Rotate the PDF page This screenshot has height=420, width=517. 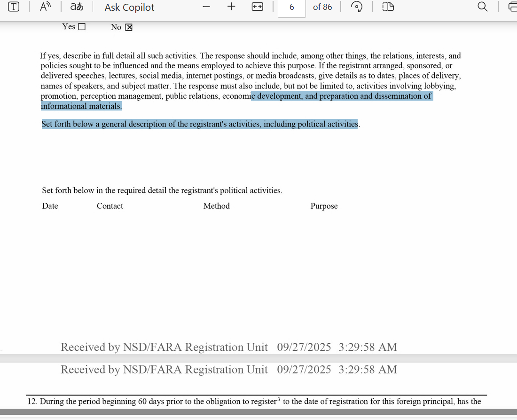[357, 7]
